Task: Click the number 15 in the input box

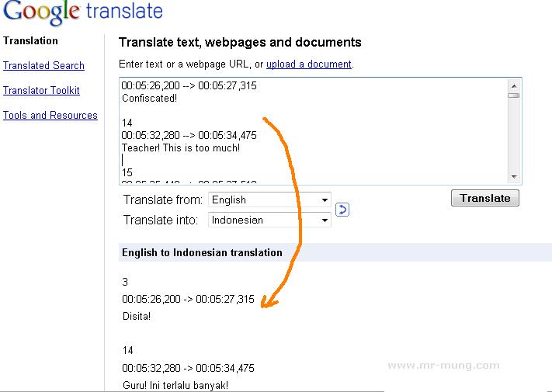Action: click(x=127, y=172)
